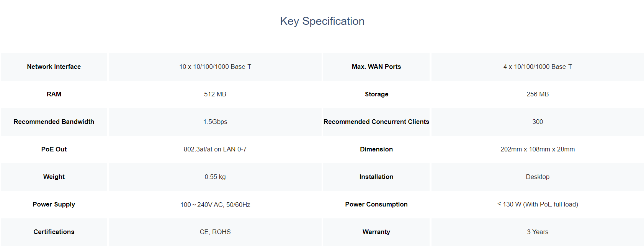Click the 512 MB value

pos(215,94)
